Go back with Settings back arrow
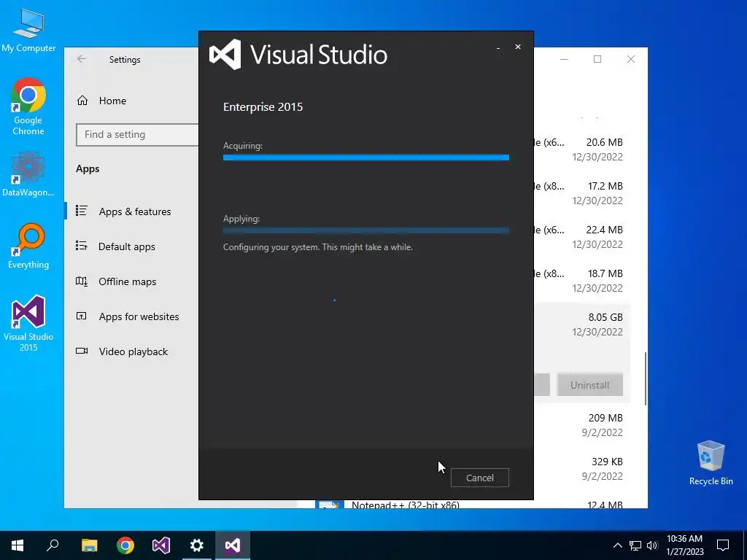The width and height of the screenshot is (747, 560). 82,59
